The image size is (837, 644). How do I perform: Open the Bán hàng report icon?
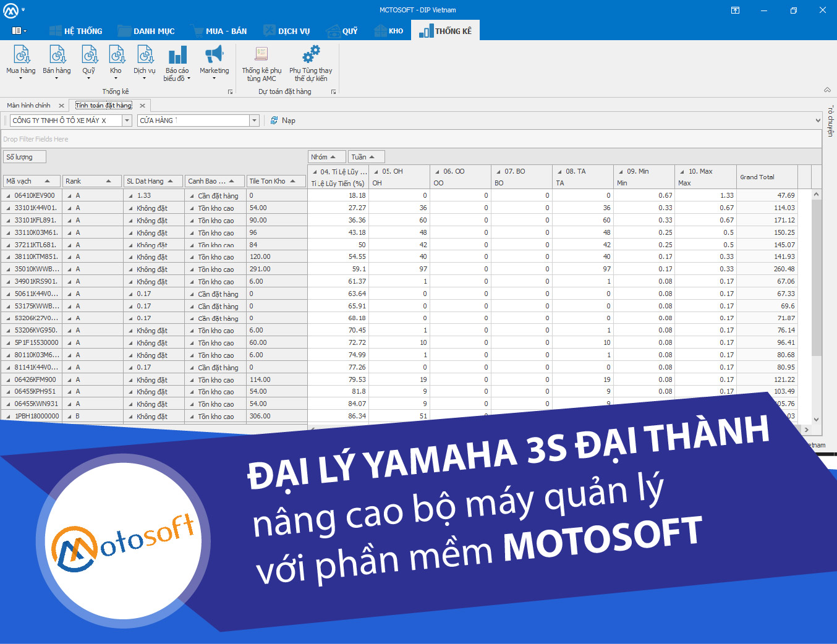(x=56, y=62)
